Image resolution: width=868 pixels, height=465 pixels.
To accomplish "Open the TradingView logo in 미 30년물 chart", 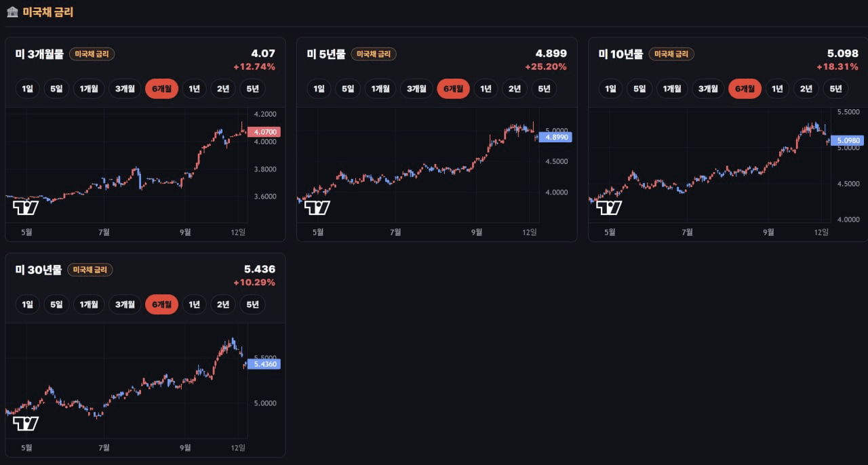I will (x=26, y=424).
